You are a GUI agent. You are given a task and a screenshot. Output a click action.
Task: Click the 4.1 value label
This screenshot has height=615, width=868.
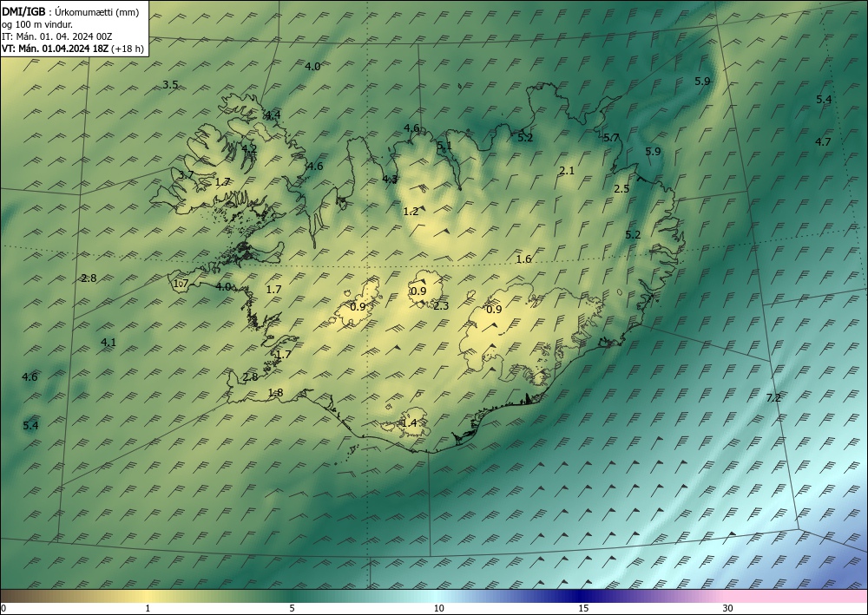tap(108, 343)
